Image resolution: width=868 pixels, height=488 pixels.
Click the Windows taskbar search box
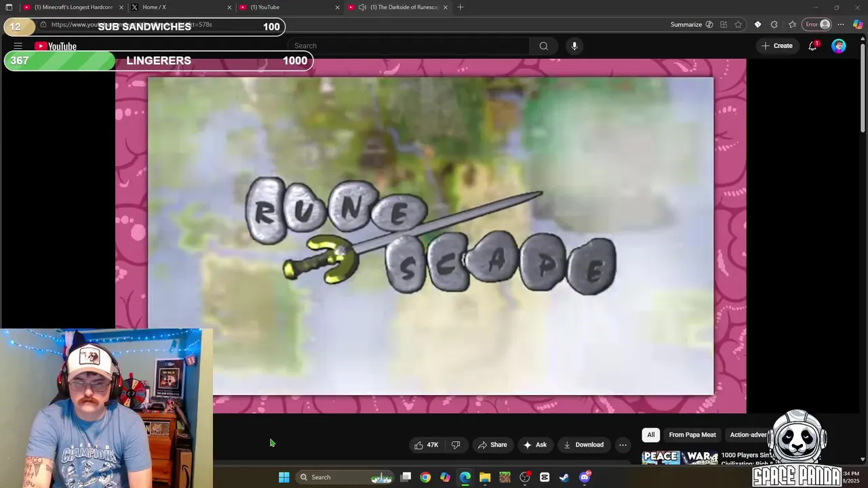pos(346,477)
